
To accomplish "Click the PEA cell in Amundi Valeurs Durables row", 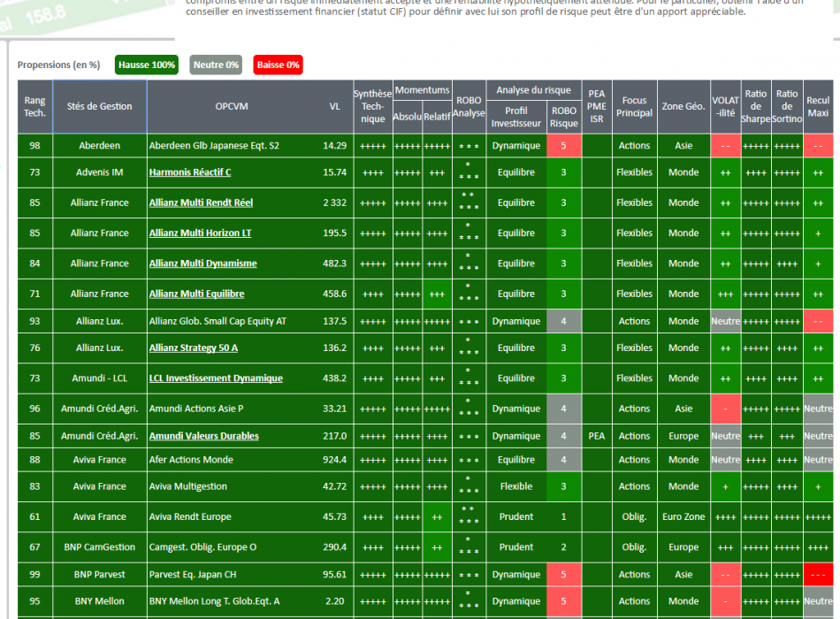I will pyautogui.click(x=596, y=436).
